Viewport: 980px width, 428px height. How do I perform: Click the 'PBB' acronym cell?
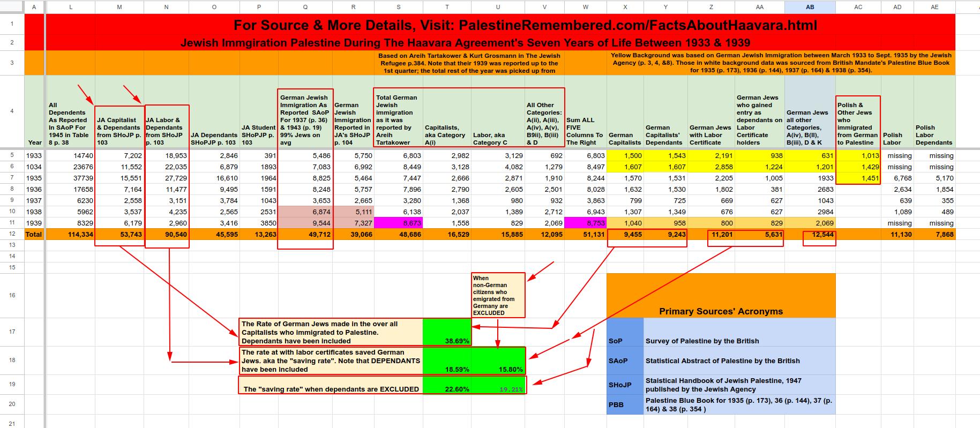tap(625, 404)
